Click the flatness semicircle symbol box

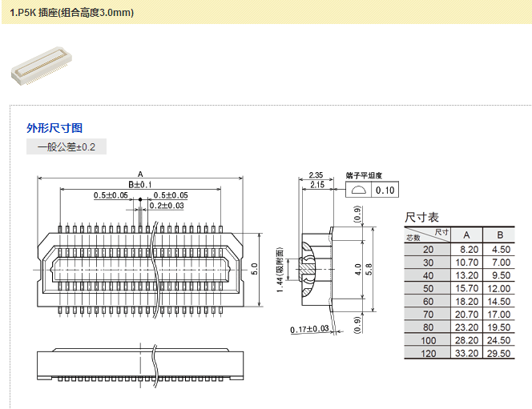tap(359, 190)
